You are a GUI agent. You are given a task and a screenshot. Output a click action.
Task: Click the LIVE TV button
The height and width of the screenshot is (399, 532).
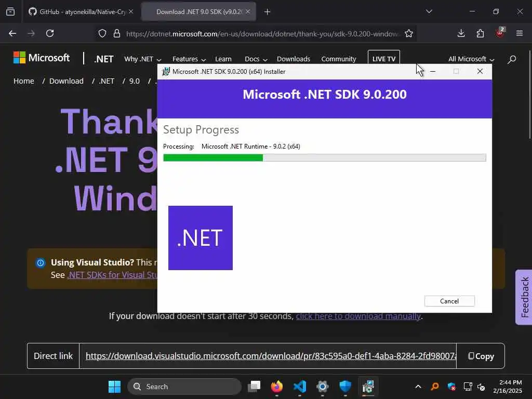coord(384,58)
